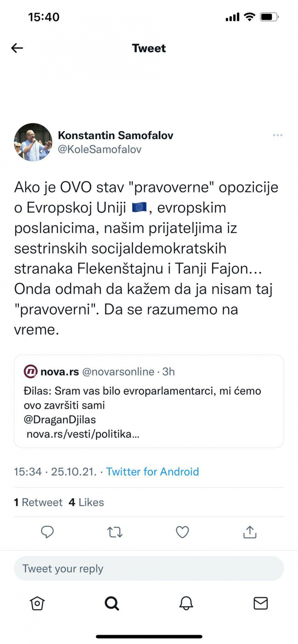Open the reply composer via comment icon
The image size is (298, 644).
[47, 532]
